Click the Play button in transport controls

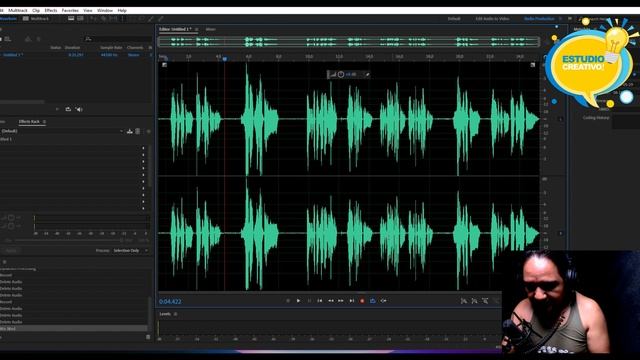coord(298,301)
